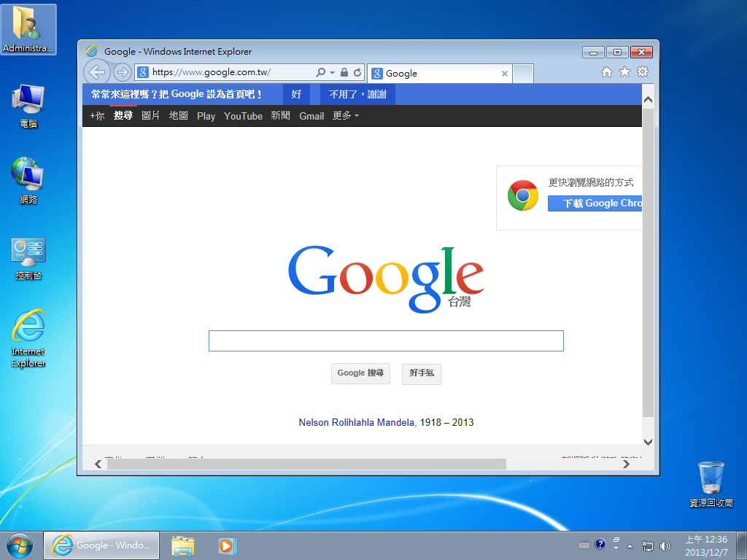The width and height of the screenshot is (747, 560).
Task: Click the vertical scrollbar up arrow
Action: point(648,99)
